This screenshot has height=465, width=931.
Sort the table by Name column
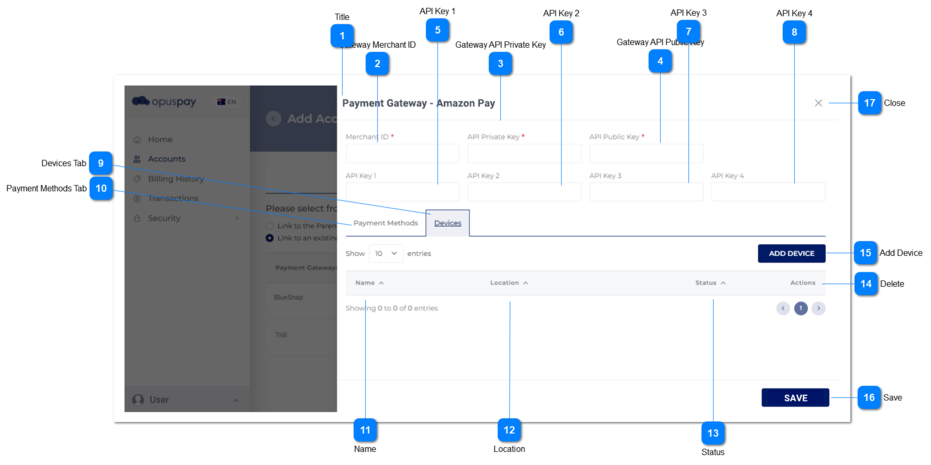365,283
